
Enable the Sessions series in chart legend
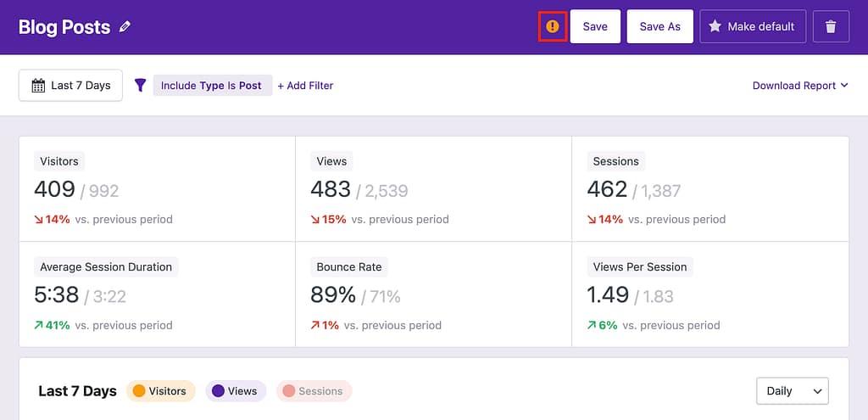click(314, 391)
